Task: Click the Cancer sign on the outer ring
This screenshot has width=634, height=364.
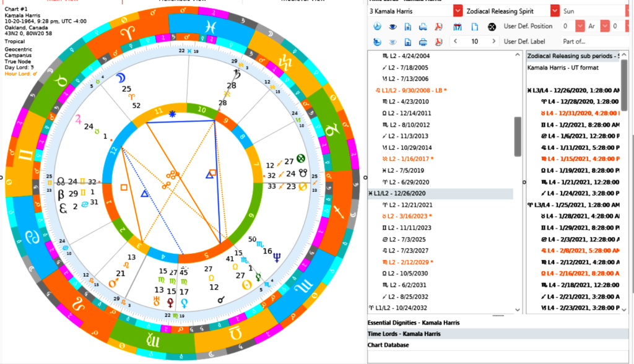Action: point(32,236)
